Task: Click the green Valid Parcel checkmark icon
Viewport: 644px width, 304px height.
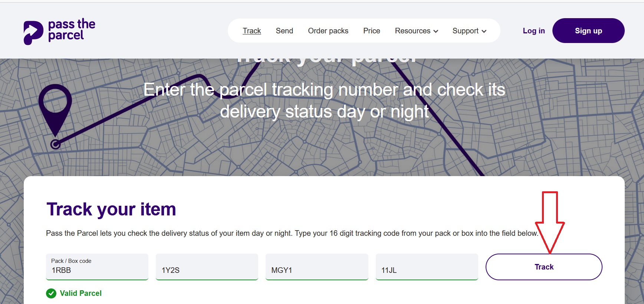Action: click(x=51, y=293)
